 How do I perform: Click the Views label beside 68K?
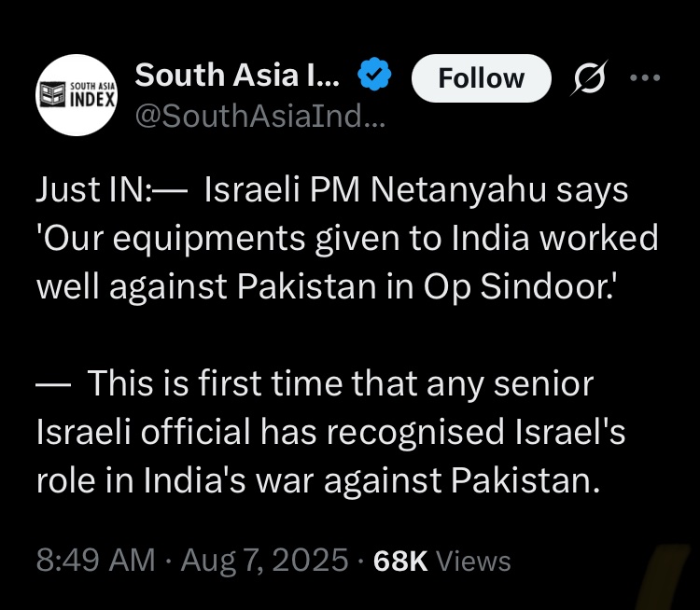point(473,561)
